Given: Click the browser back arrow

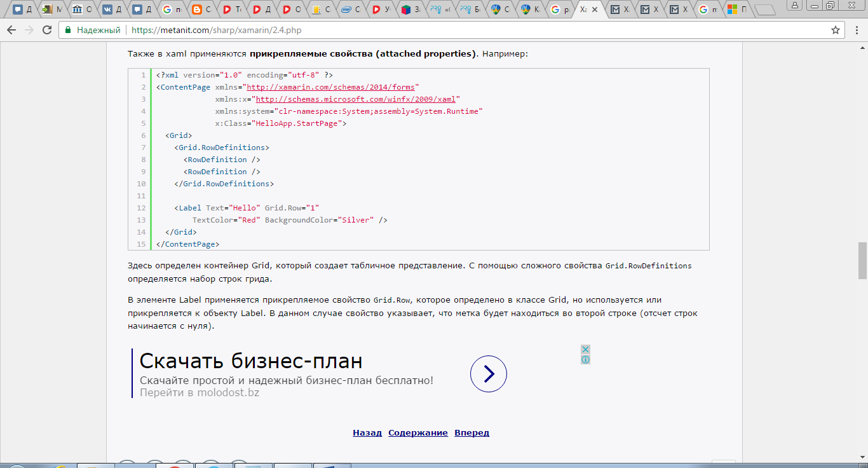Looking at the screenshot, I should (x=11, y=30).
